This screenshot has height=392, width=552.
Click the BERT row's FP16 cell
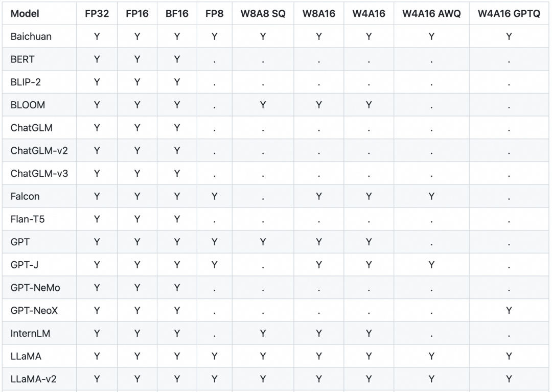click(137, 59)
